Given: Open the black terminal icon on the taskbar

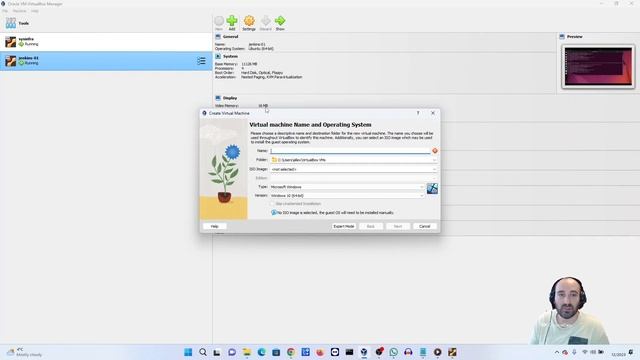Looking at the screenshot, I should click(349, 352).
